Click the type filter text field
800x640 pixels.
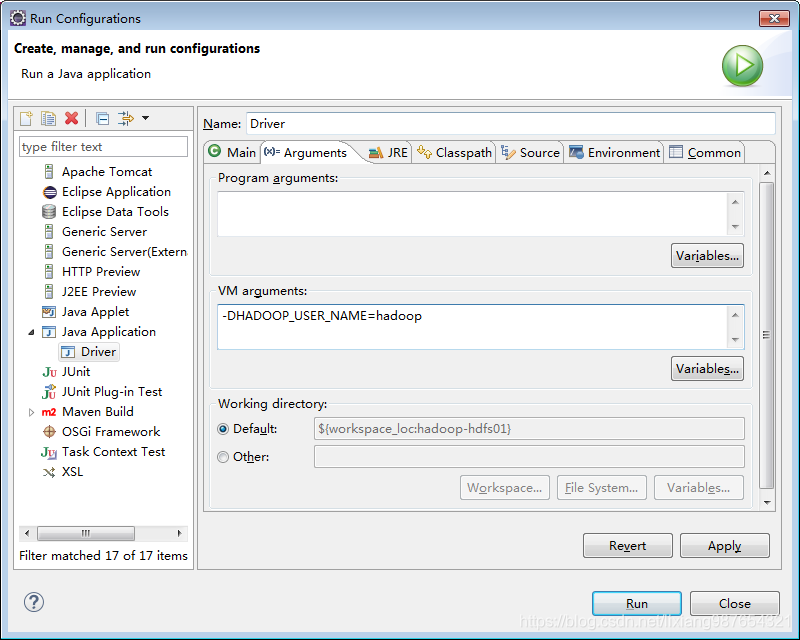[104, 147]
